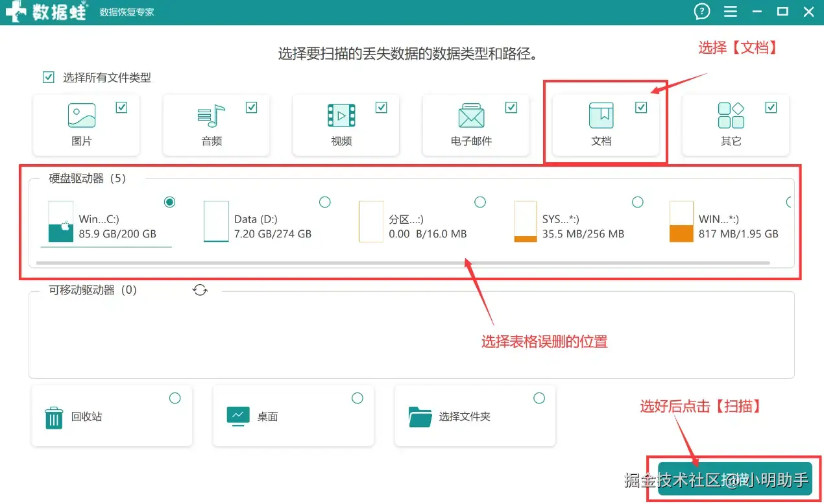Viewport: 824px width, 504px height.
Task: Uncheck the 图片 file type checkbox
Action: pos(121,107)
